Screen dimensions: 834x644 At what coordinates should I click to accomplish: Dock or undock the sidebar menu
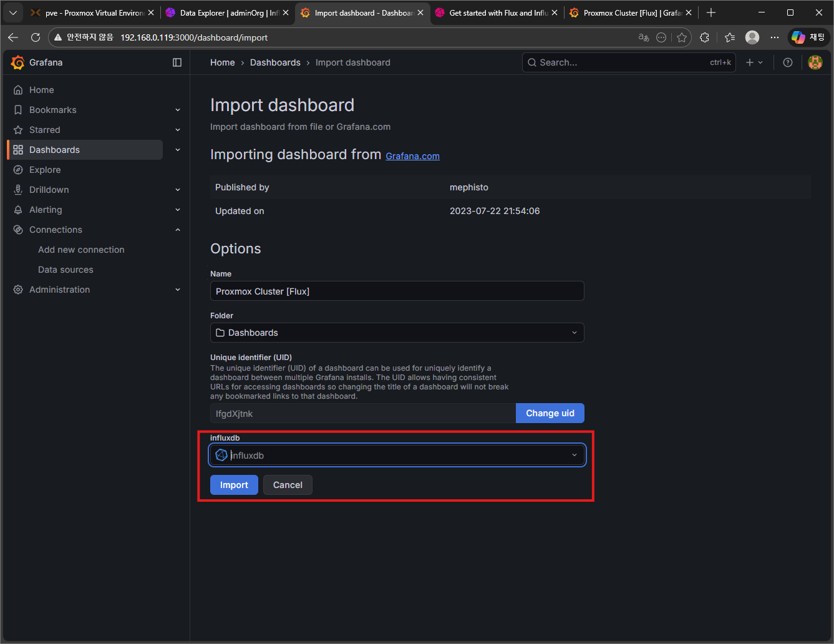coord(177,62)
